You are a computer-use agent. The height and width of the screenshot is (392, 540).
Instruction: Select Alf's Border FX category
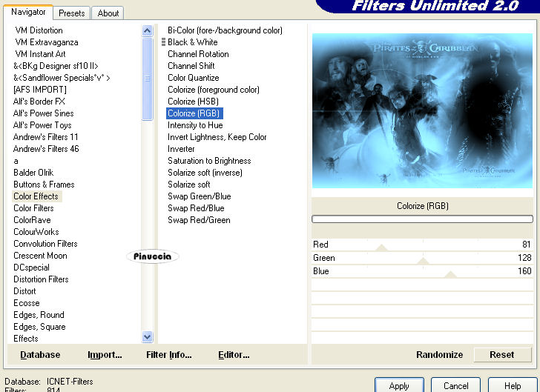tap(39, 102)
